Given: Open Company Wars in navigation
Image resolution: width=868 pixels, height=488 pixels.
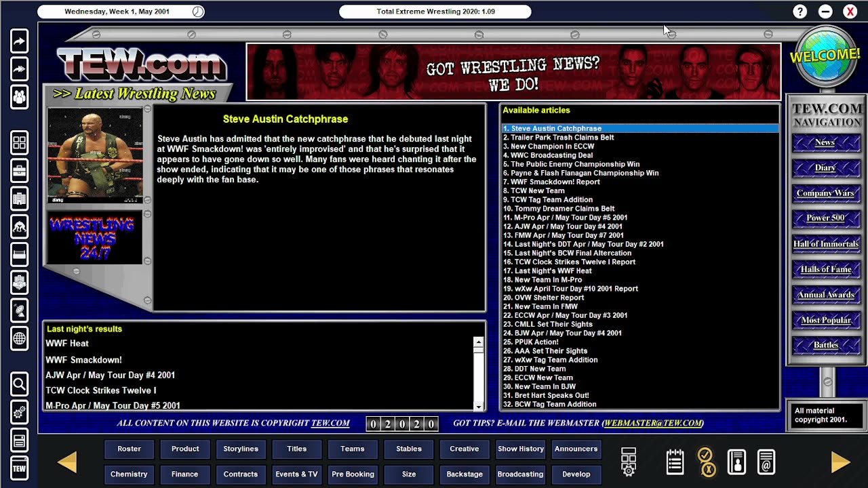Looking at the screenshot, I should pos(825,193).
